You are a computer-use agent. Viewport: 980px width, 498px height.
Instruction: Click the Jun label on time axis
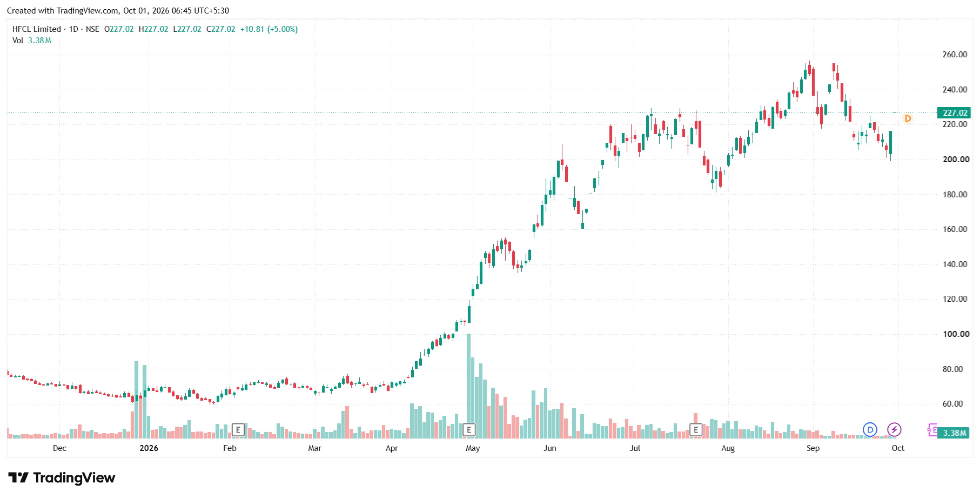click(x=549, y=448)
